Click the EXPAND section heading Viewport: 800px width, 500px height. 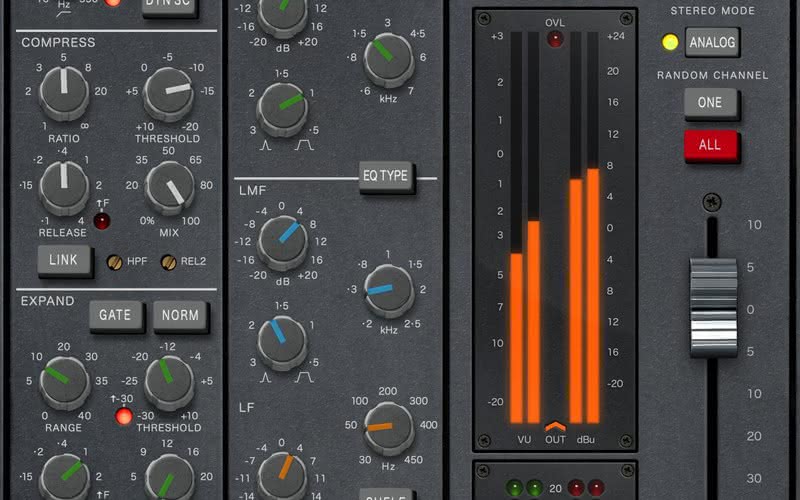(x=47, y=301)
